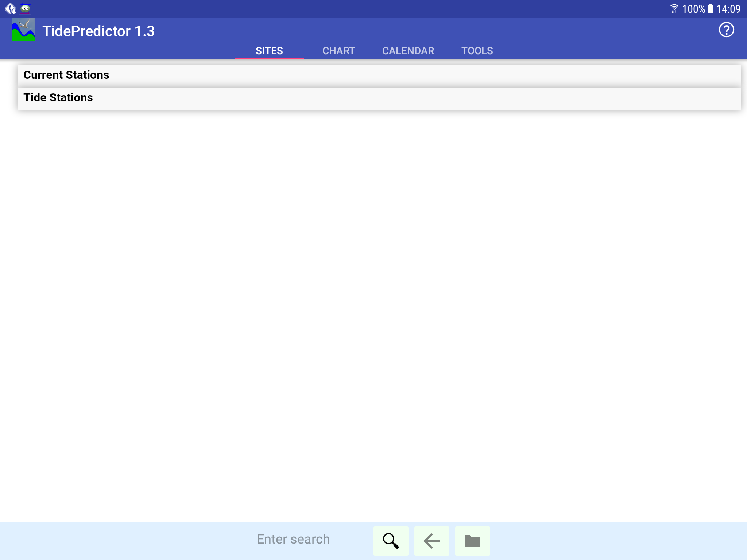Tap the green face notification icon
The width and height of the screenshot is (747, 560).
pyautogui.click(x=25, y=8)
